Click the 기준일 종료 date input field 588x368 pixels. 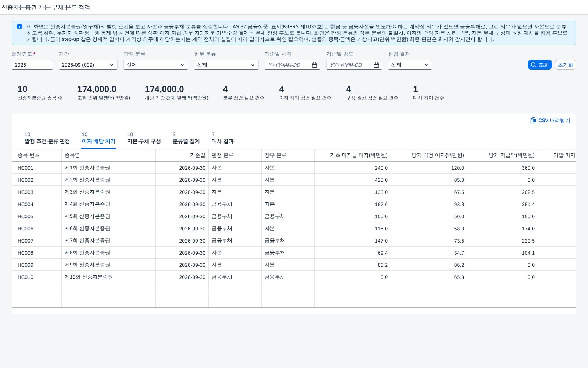pos(354,65)
